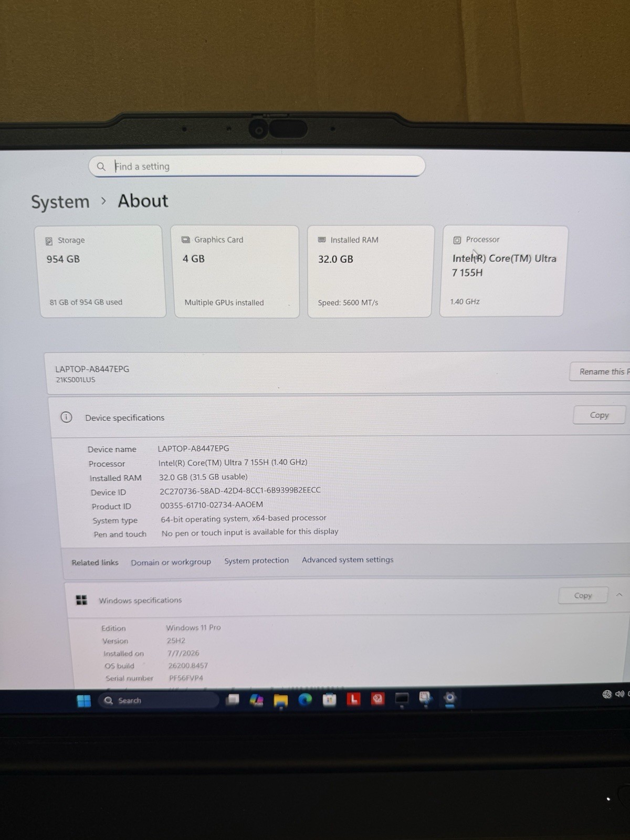630x840 pixels.
Task: Open the Graphics Card 4 GB card
Action: click(x=235, y=271)
